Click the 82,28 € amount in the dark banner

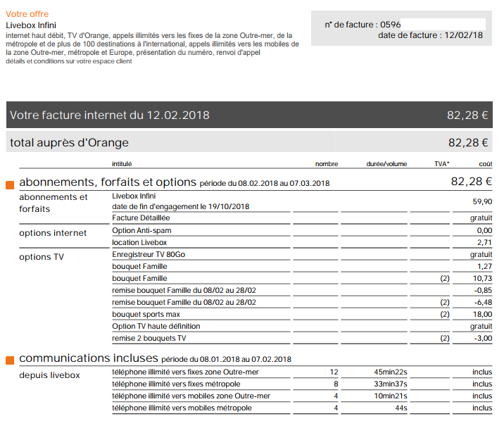click(x=467, y=115)
